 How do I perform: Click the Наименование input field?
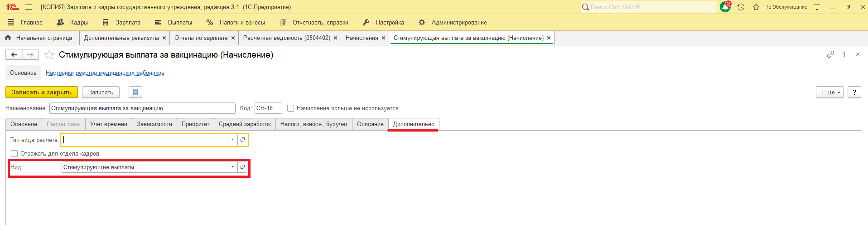[x=142, y=108]
